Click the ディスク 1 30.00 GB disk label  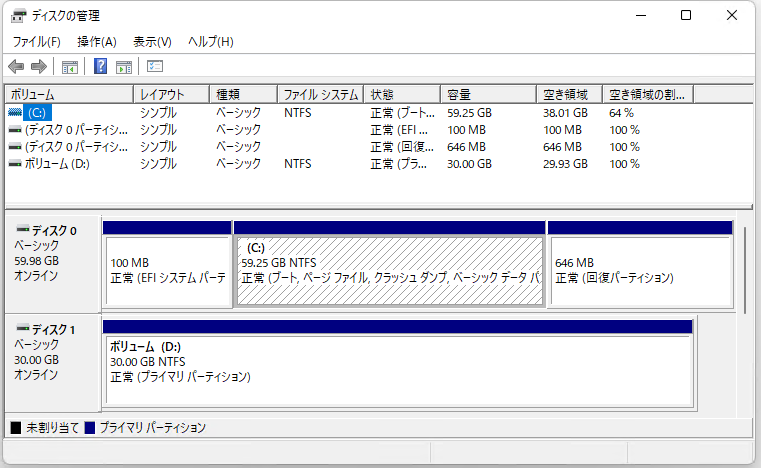coord(52,362)
